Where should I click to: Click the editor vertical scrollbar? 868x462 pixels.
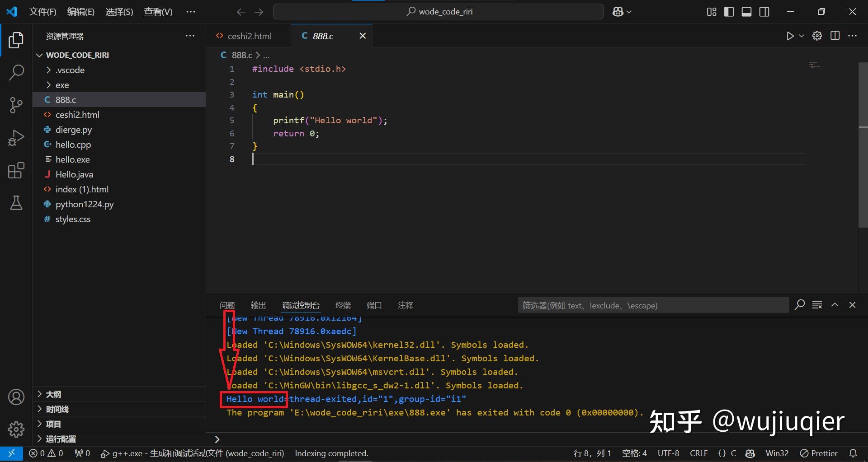tap(863, 145)
